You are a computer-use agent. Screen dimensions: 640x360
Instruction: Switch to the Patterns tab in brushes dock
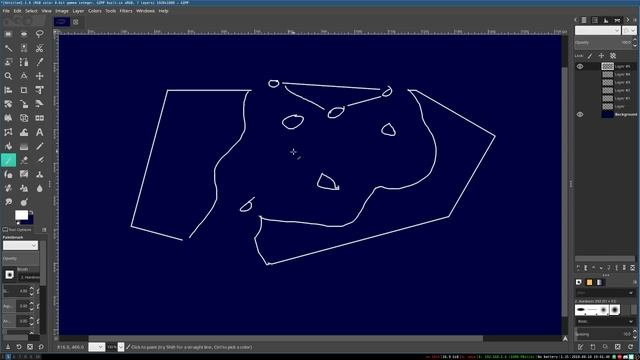coord(589,282)
